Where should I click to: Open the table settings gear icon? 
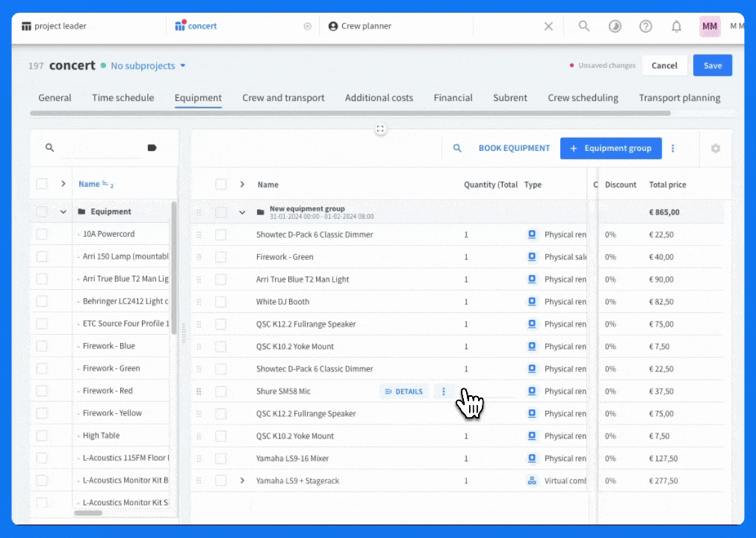point(716,149)
